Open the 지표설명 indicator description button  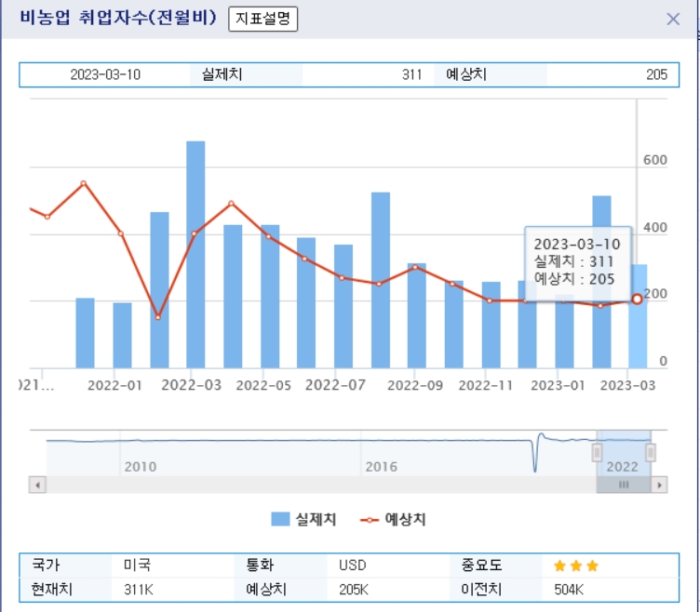[262, 19]
